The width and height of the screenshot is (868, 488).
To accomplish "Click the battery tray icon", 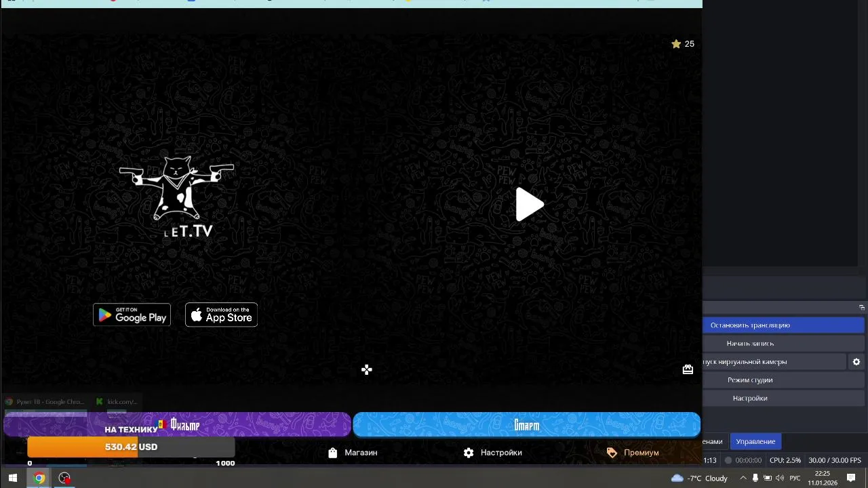I will tap(767, 478).
